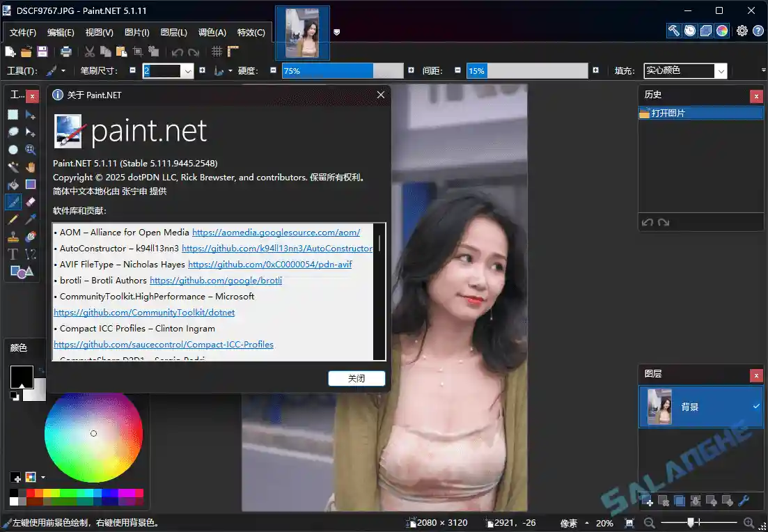Viewport: 768px width, 532px height.
Task: Pick a color from the color wheel
Action: pyautogui.click(x=93, y=433)
